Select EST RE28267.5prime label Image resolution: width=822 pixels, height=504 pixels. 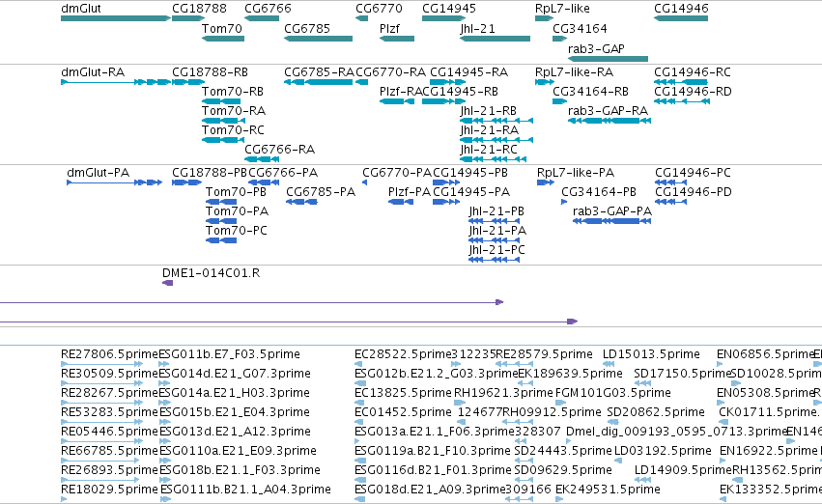[109, 394]
